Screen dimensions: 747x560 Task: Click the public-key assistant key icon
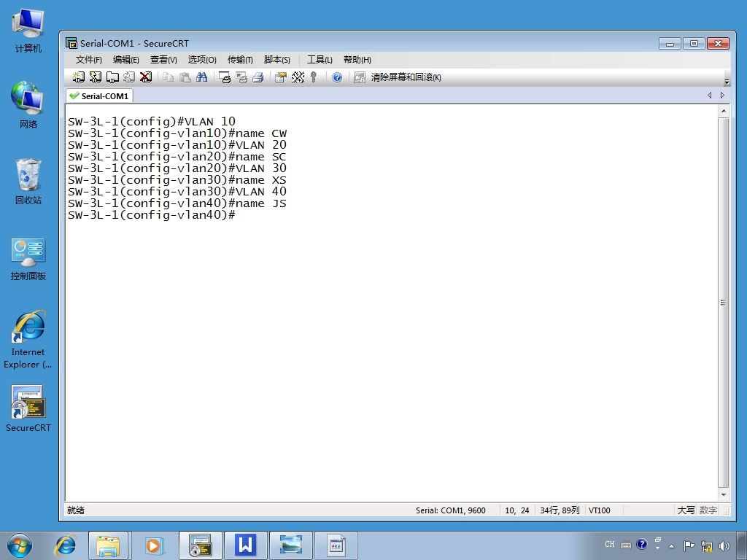pos(314,77)
